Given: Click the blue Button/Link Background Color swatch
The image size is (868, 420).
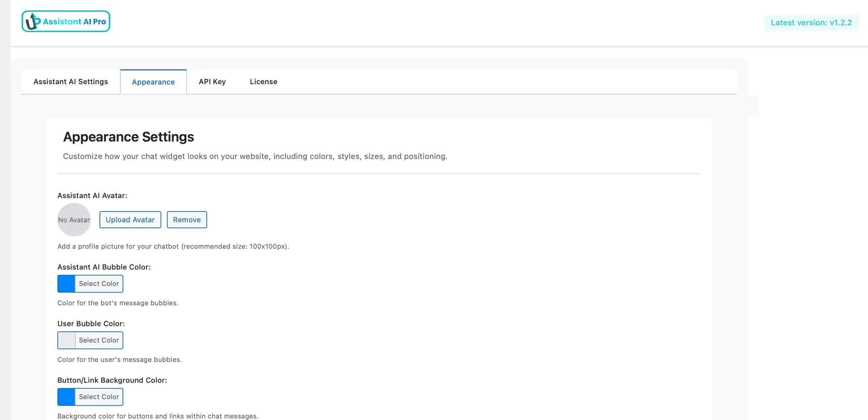Looking at the screenshot, I should [66, 397].
